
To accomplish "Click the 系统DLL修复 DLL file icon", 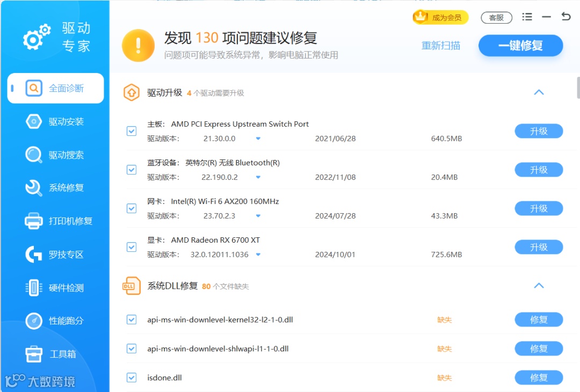I will 132,286.
